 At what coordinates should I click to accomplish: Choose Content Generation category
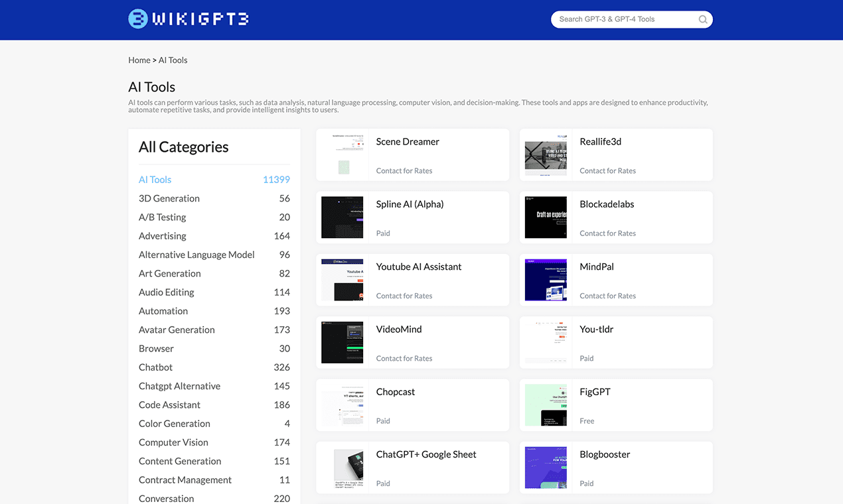pos(180,461)
